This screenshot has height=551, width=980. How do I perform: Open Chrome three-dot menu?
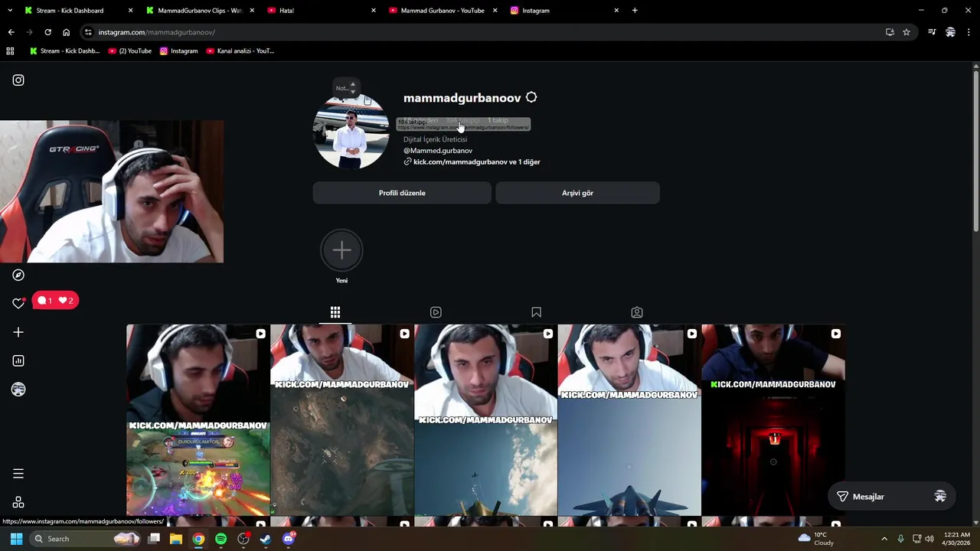pos(969,32)
